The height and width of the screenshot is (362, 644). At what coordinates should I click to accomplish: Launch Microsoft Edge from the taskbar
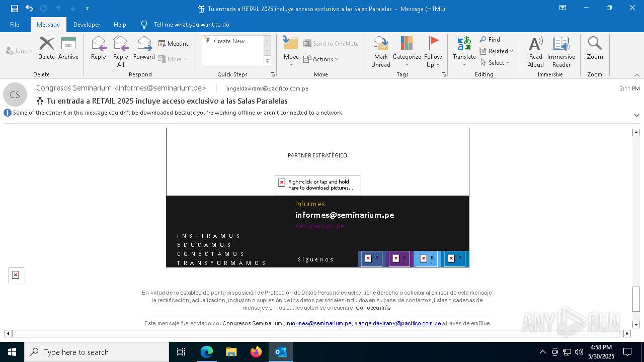(207, 352)
